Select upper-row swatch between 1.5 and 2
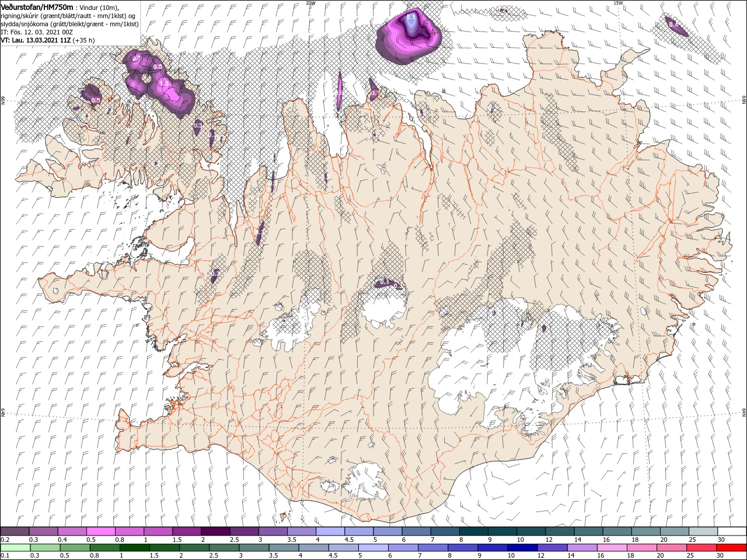Image resolution: width=747 pixels, height=560 pixels. 187,531
